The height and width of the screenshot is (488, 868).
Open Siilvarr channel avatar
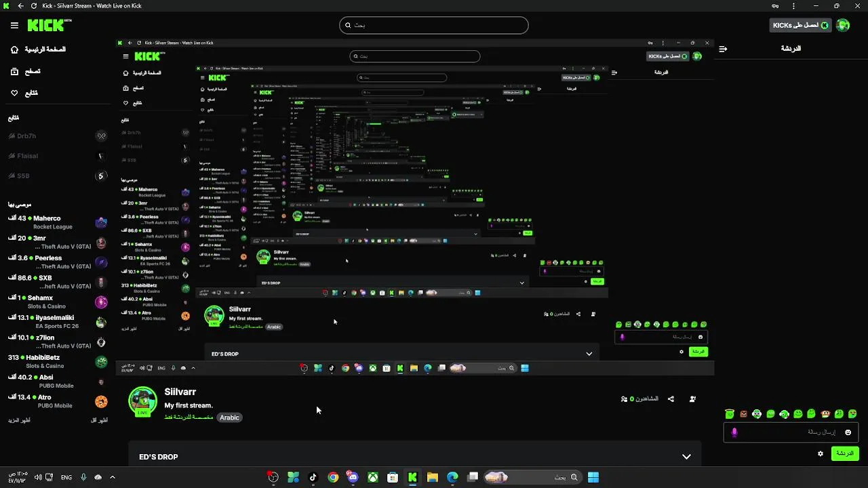pos(142,401)
